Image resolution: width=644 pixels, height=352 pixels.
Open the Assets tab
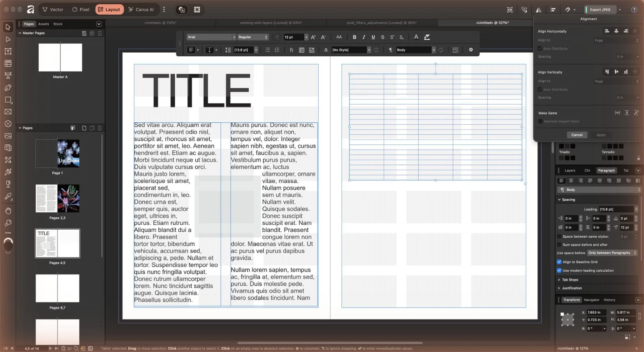pos(43,24)
